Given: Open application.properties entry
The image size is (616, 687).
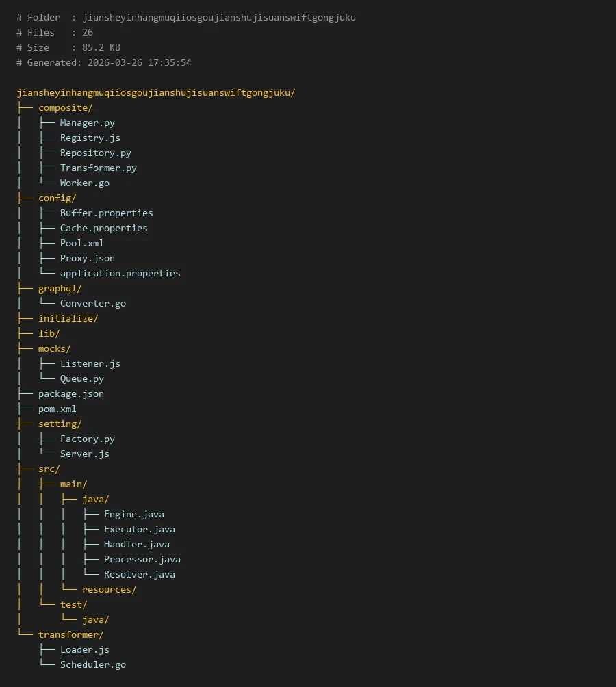Looking at the screenshot, I should [x=120, y=273].
